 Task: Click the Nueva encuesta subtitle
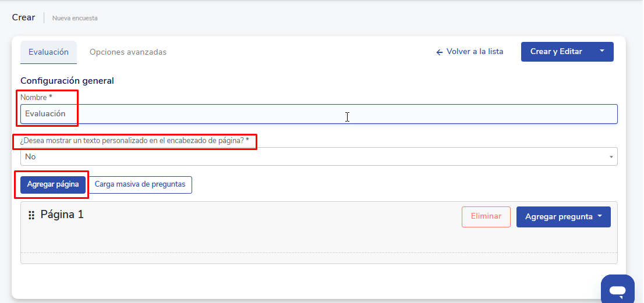click(x=75, y=18)
